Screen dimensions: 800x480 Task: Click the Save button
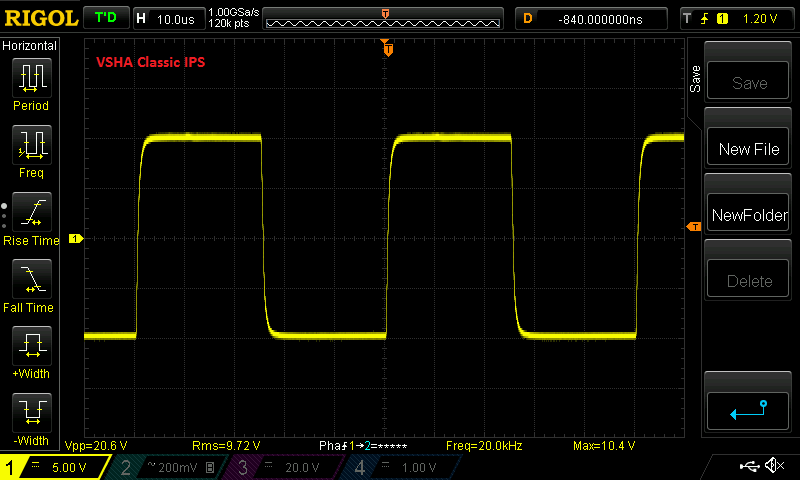pyautogui.click(x=747, y=81)
